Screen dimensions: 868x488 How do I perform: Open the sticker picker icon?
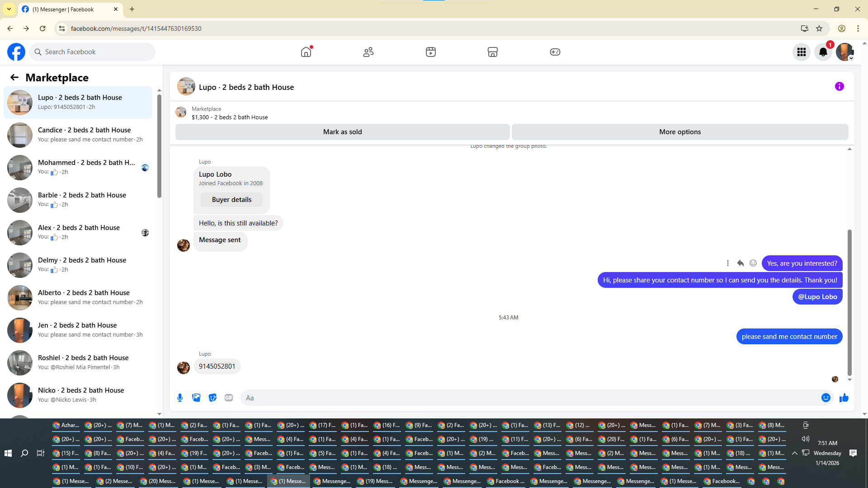(x=212, y=398)
